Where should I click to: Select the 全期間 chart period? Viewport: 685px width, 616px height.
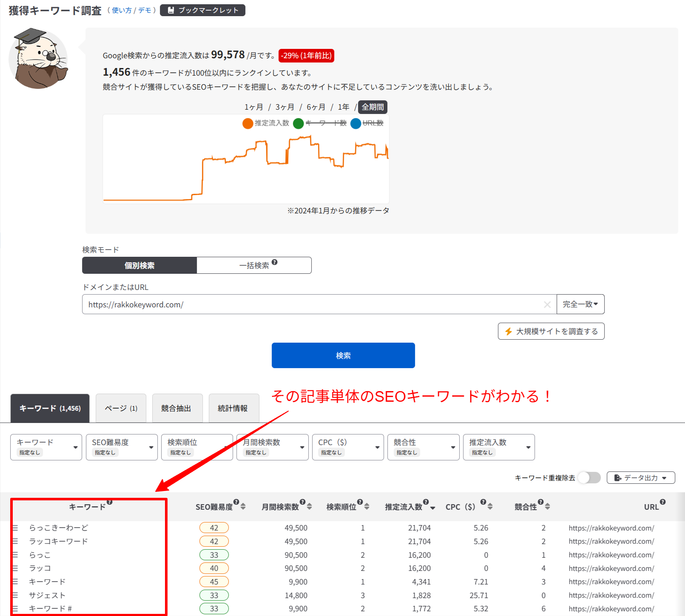tap(373, 107)
